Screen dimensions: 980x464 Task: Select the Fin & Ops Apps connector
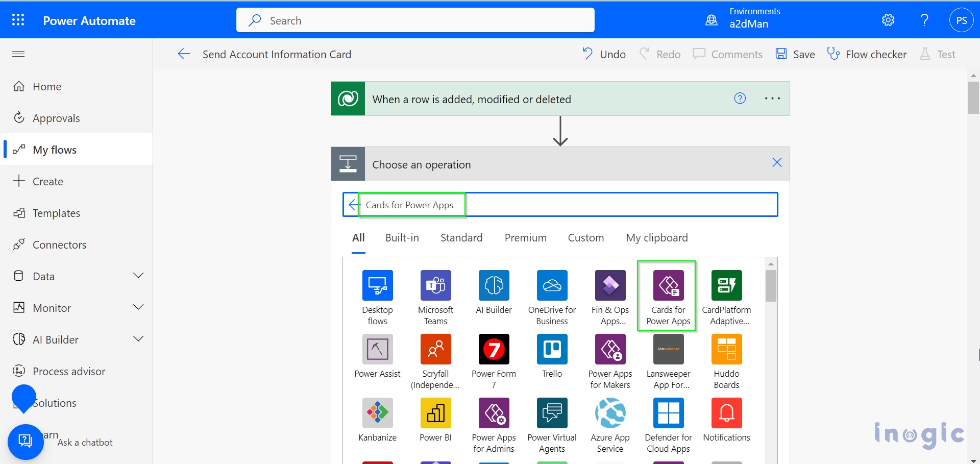(610, 297)
